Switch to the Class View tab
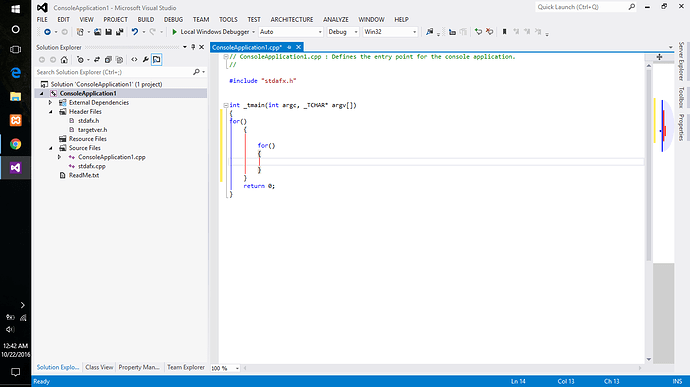 tap(99, 367)
